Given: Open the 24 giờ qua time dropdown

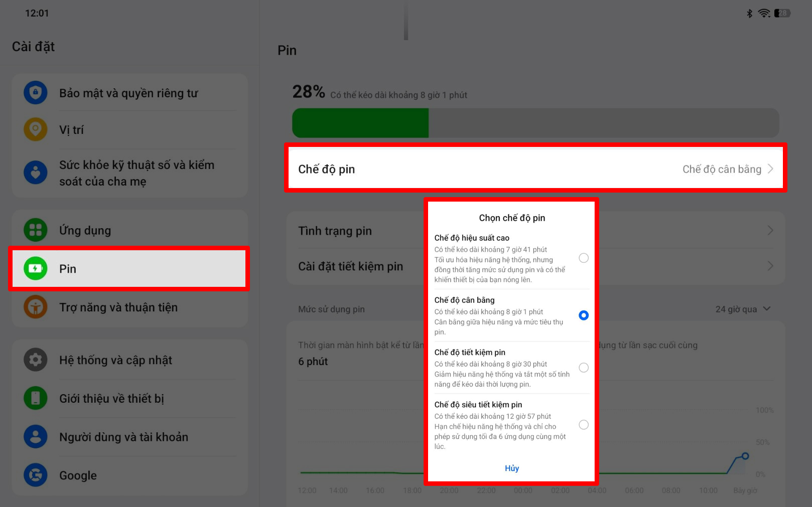Looking at the screenshot, I should 742,309.
